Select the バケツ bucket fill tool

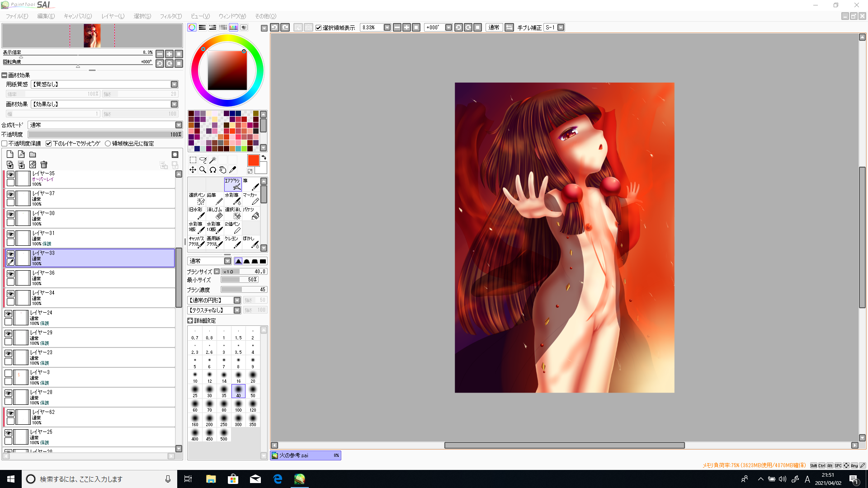251,213
